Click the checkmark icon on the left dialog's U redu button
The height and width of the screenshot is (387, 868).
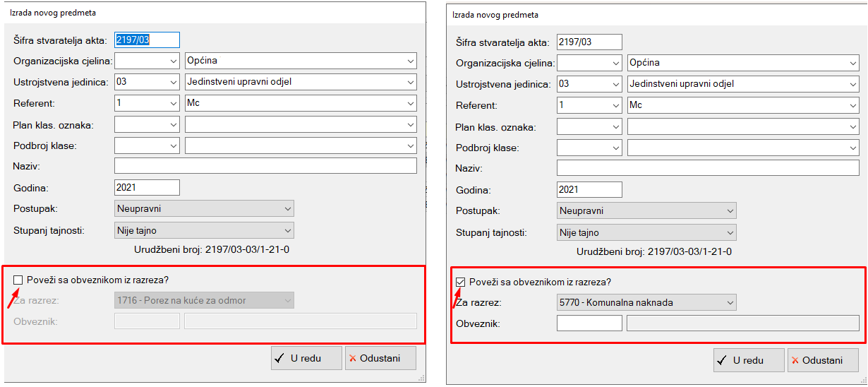[279, 359]
